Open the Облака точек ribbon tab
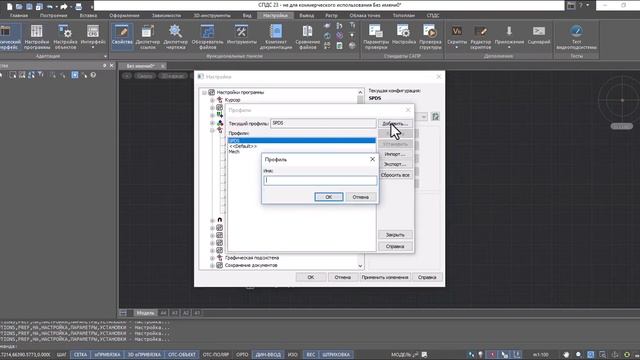The width and height of the screenshot is (640, 360). [365, 16]
